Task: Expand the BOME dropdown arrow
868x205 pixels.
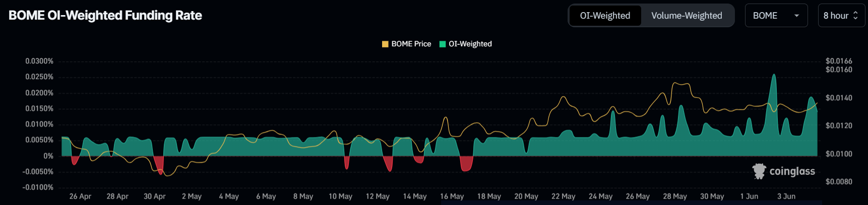Action: [x=797, y=16]
